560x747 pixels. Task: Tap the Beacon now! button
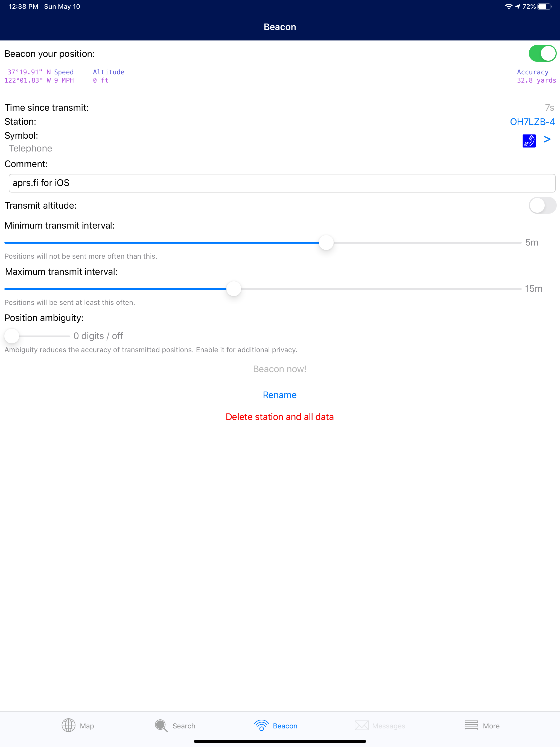(x=280, y=369)
